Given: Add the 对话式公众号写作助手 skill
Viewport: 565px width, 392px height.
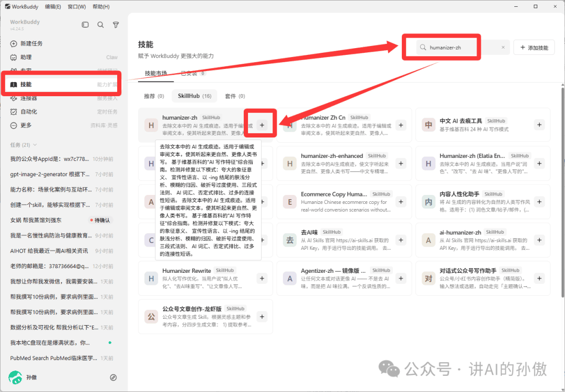Looking at the screenshot, I should tap(539, 278).
